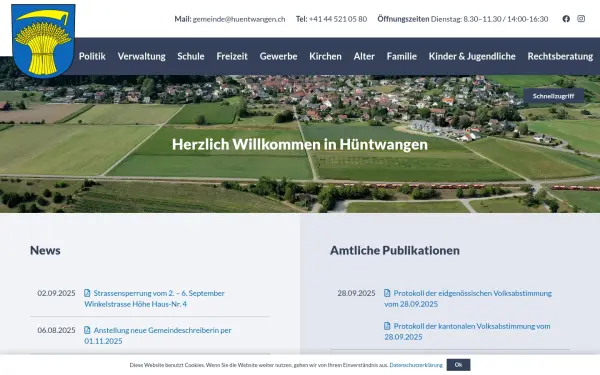
Task: Open the Gewerbe menu
Action: point(278,56)
